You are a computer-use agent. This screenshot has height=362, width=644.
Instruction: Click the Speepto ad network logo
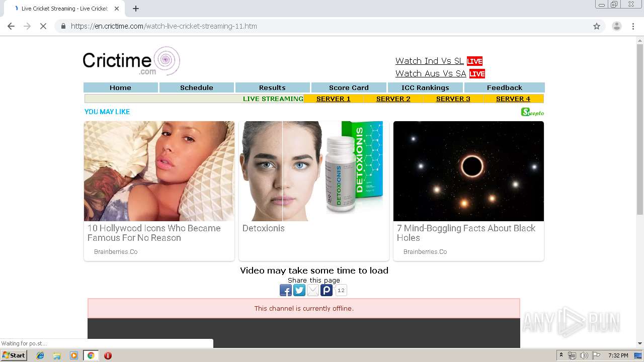click(532, 112)
